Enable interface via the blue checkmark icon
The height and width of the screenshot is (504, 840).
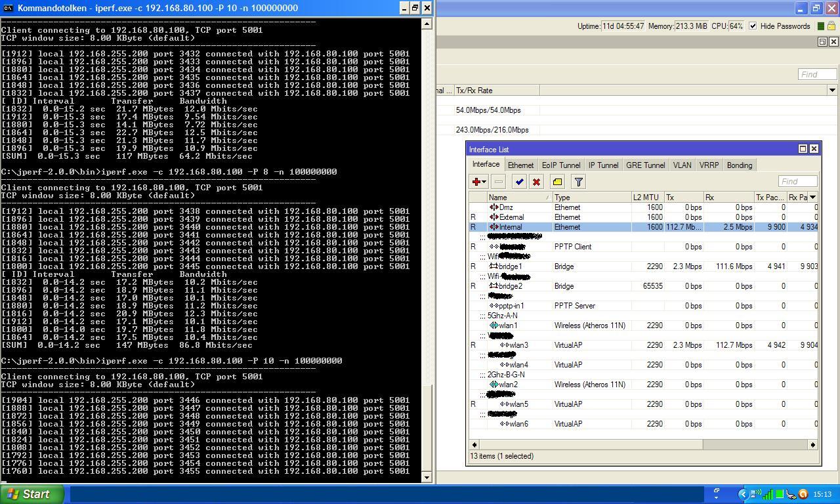click(x=519, y=182)
